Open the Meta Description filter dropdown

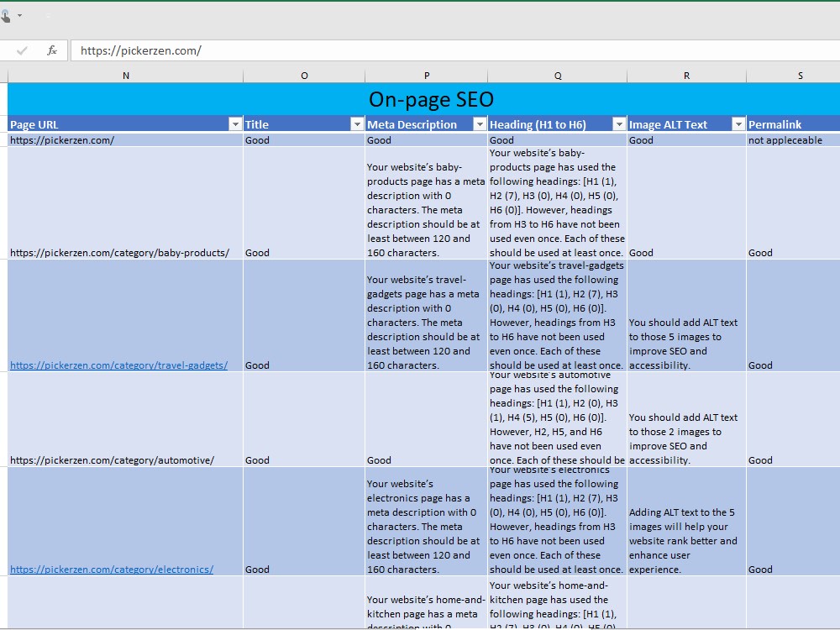pyautogui.click(x=480, y=124)
